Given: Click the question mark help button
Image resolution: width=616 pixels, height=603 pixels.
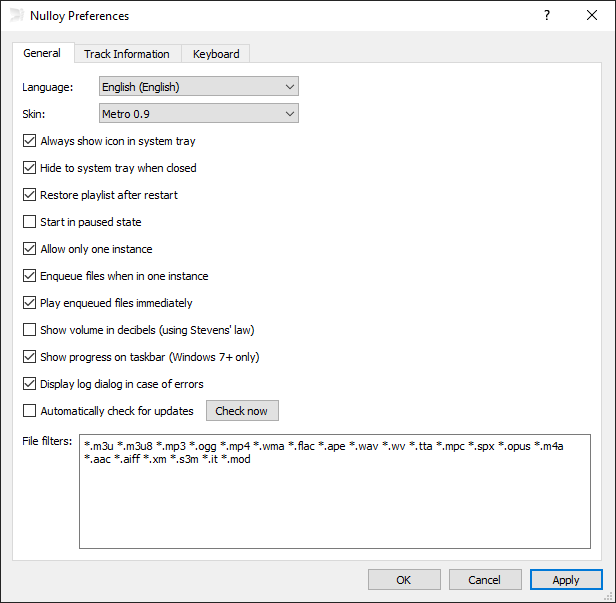Looking at the screenshot, I should 546,15.
